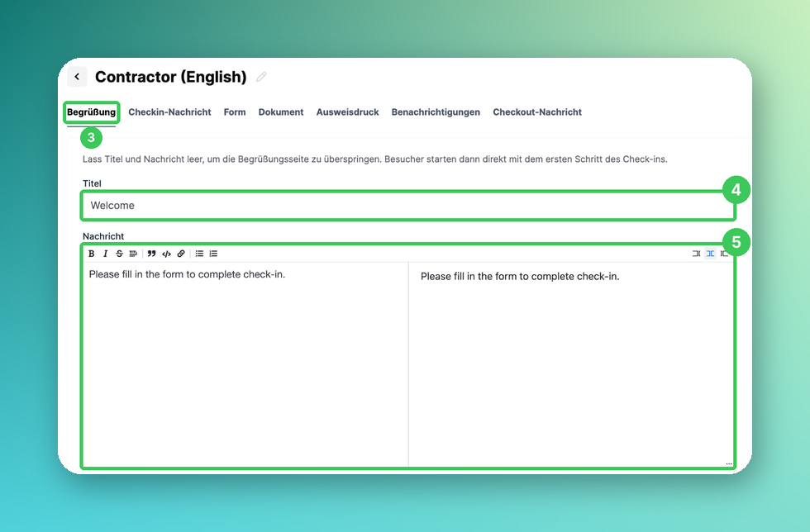Insert inline code in the message editor
The width and height of the screenshot is (810, 532).
point(166,254)
